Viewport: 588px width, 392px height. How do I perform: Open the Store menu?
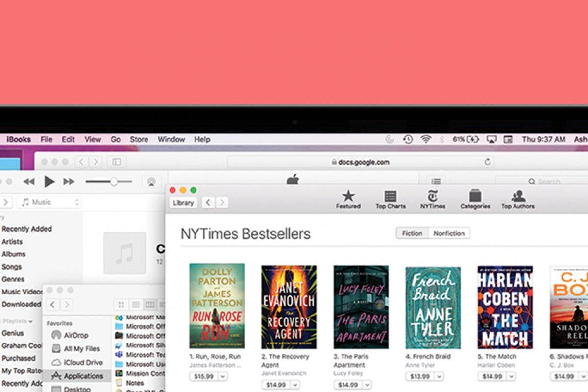click(140, 139)
